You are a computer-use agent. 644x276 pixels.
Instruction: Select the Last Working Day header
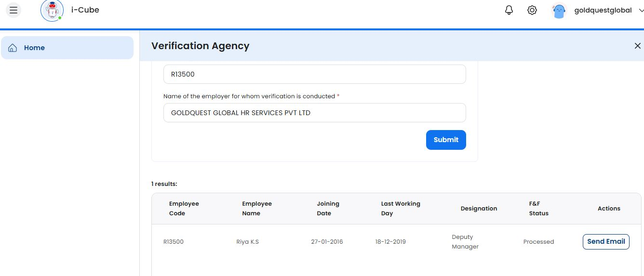click(x=400, y=209)
